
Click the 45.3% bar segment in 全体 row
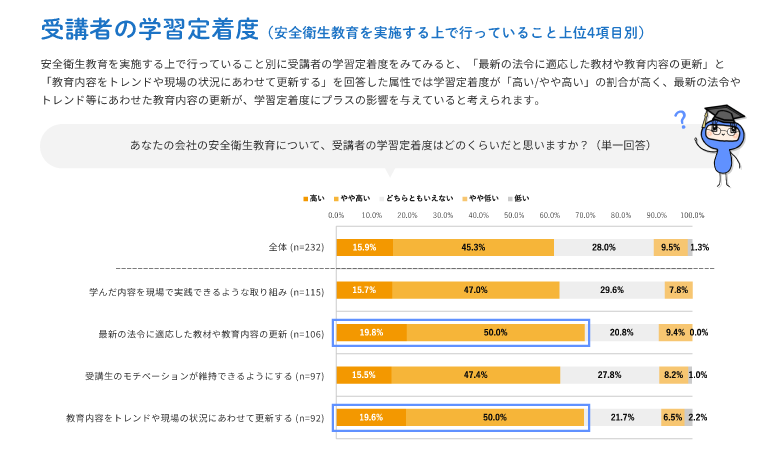coord(473,247)
